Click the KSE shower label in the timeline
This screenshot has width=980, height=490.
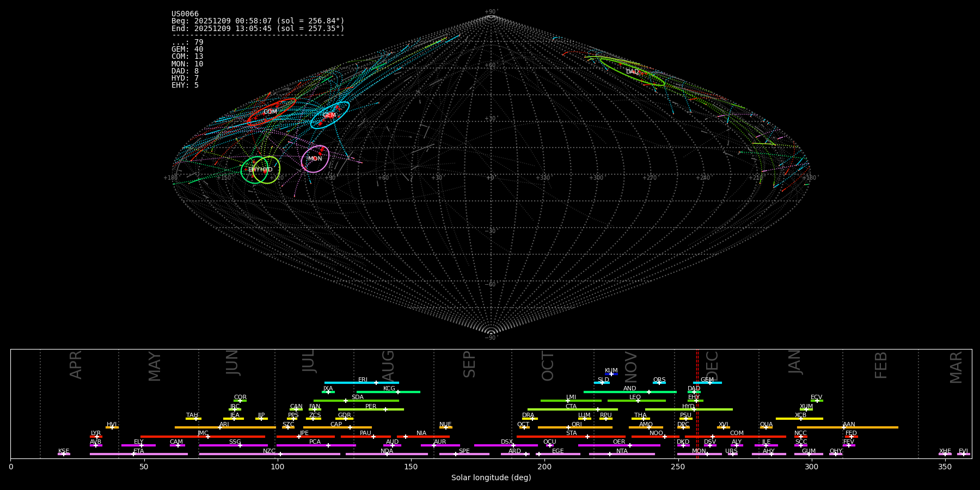(x=64, y=451)
